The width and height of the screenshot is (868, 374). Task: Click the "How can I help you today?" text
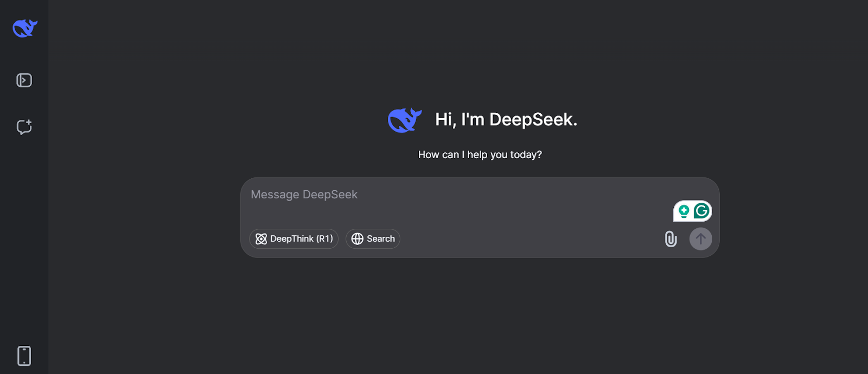click(480, 155)
